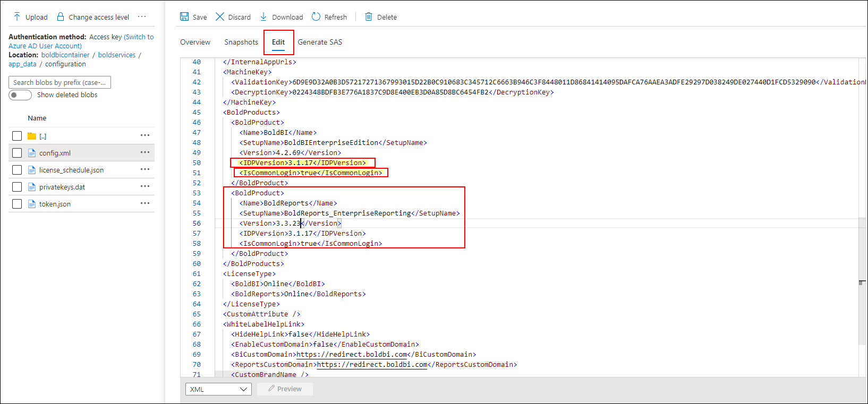Open context menu ellipsis for license_schedule.json
This screenshot has width=868, height=404.
[x=145, y=169]
